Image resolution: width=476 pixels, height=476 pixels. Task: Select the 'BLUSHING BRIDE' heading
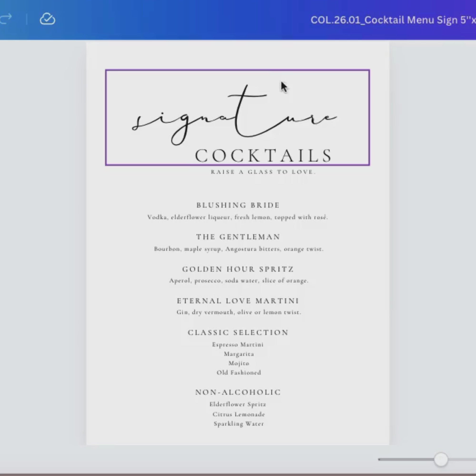(x=238, y=205)
